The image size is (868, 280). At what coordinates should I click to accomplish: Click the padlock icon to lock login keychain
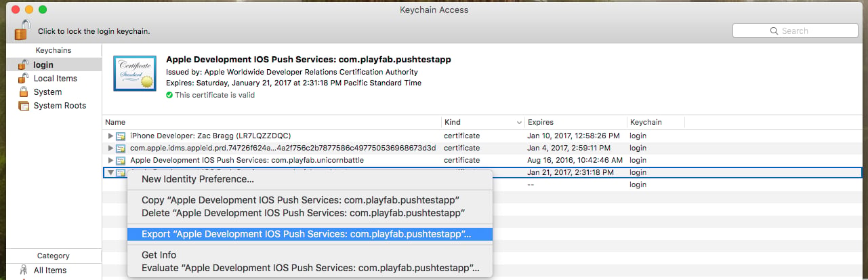(x=22, y=30)
